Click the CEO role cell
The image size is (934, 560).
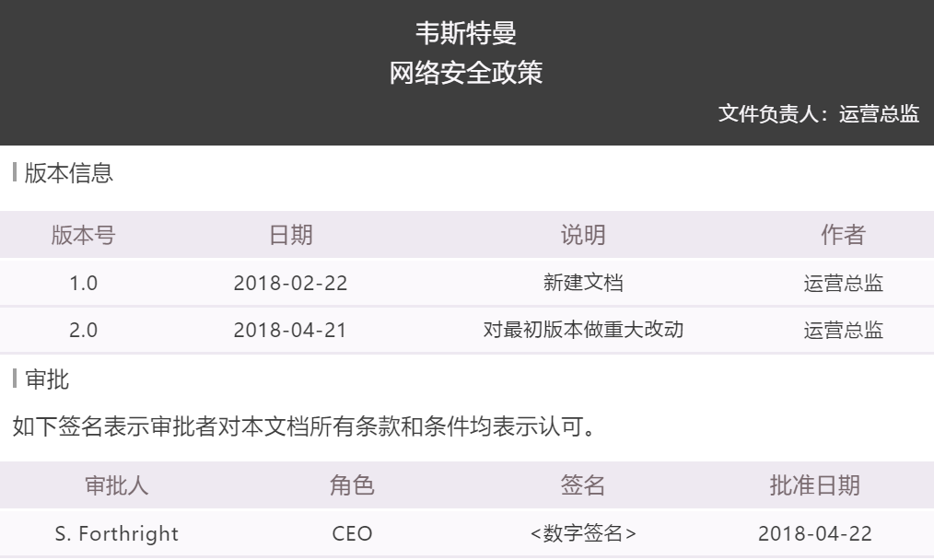pos(353,534)
